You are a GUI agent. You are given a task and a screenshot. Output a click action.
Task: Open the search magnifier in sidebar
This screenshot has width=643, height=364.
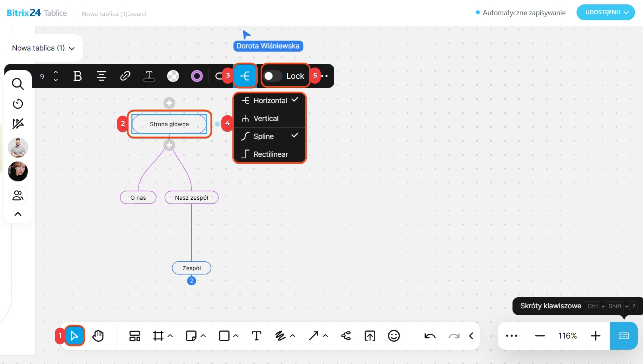click(18, 84)
